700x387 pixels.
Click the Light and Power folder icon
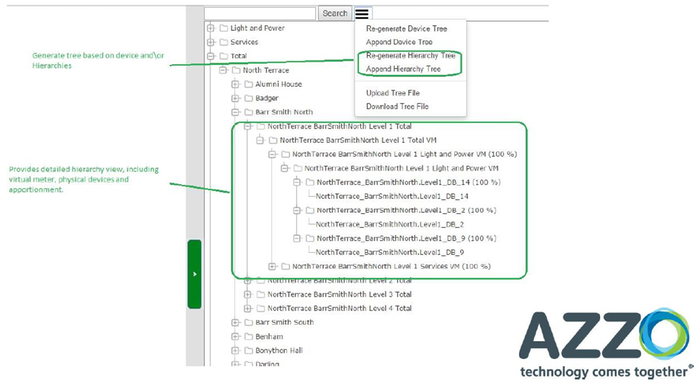coord(224,28)
